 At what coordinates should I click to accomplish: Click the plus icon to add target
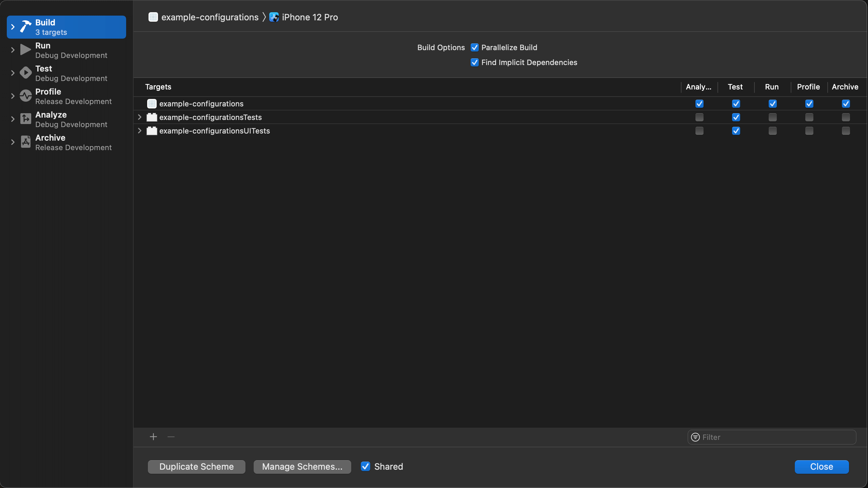pos(153,437)
